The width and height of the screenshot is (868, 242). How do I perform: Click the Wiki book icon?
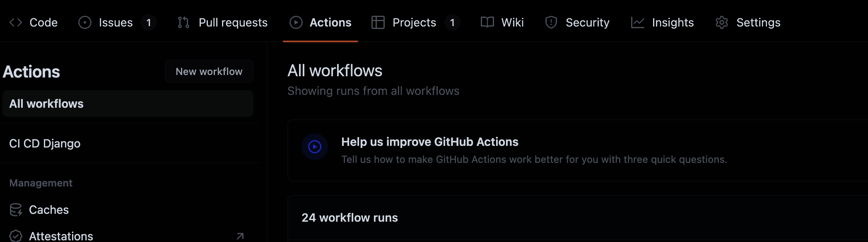tap(487, 22)
